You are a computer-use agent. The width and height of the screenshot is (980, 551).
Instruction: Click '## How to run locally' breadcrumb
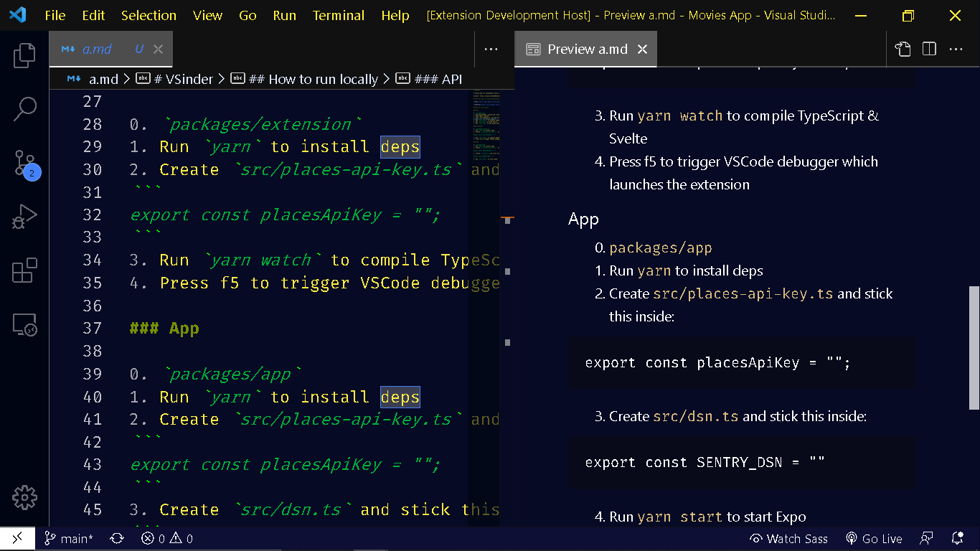pos(304,79)
